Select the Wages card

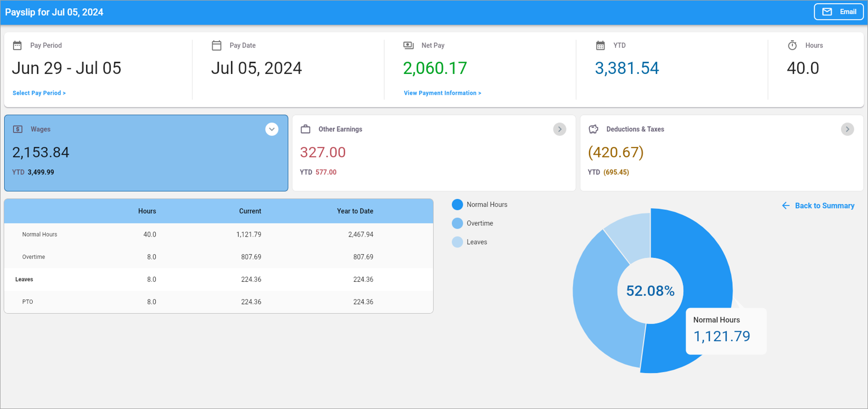(146, 153)
